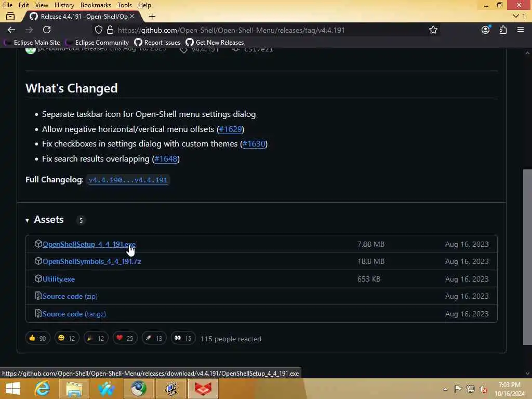Select the Release 4.4.191 browser tab
The width and height of the screenshot is (532, 399).
(x=82, y=16)
